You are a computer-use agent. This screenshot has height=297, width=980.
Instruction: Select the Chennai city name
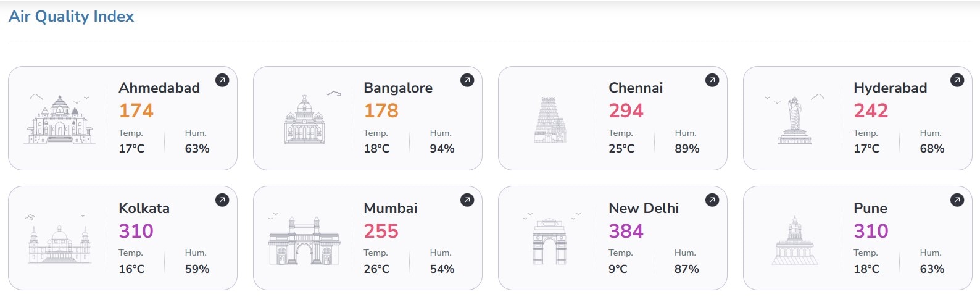coord(636,88)
